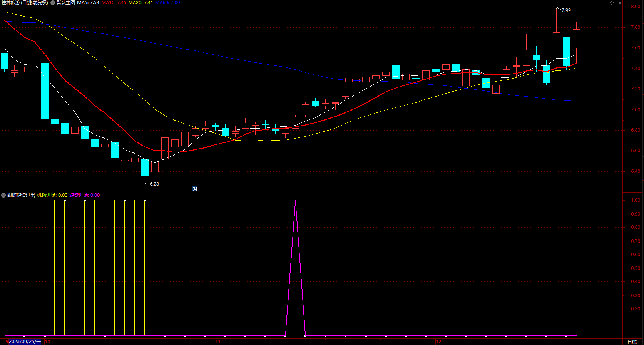Screen dimensions: 644x345
Task: Click month 11 marker on time axis
Action: tap(218, 342)
